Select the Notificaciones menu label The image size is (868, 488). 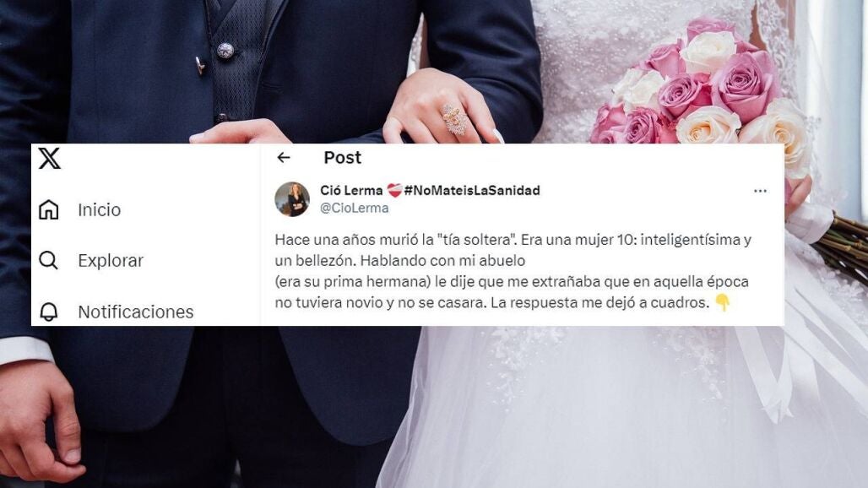click(x=136, y=312)
